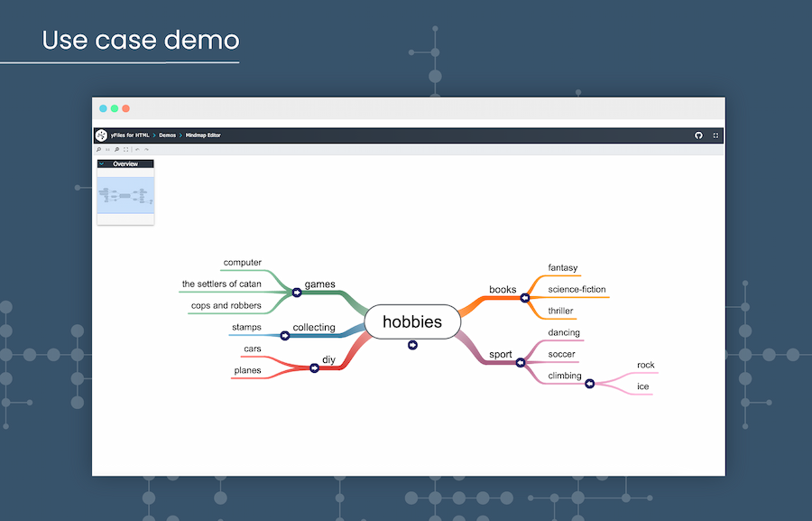Toggle the collecting branch collapse button
The width and height of the screenshot is (812, 521).
pos(286,335)
